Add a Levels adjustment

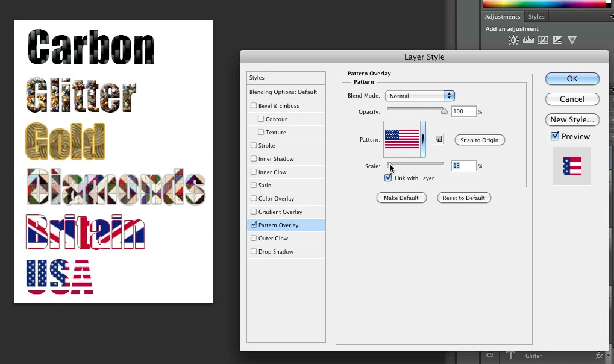(x=528, y=40)
